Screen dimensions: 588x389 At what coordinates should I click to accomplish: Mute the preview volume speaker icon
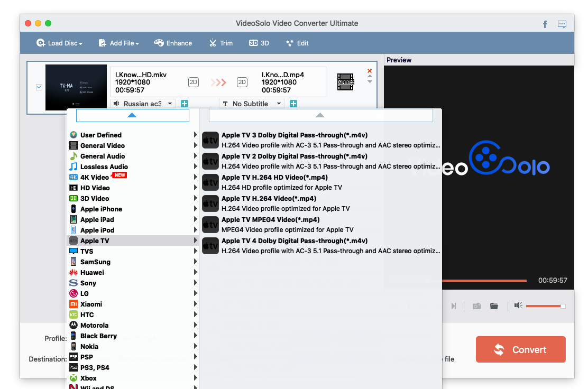(518, 305)
